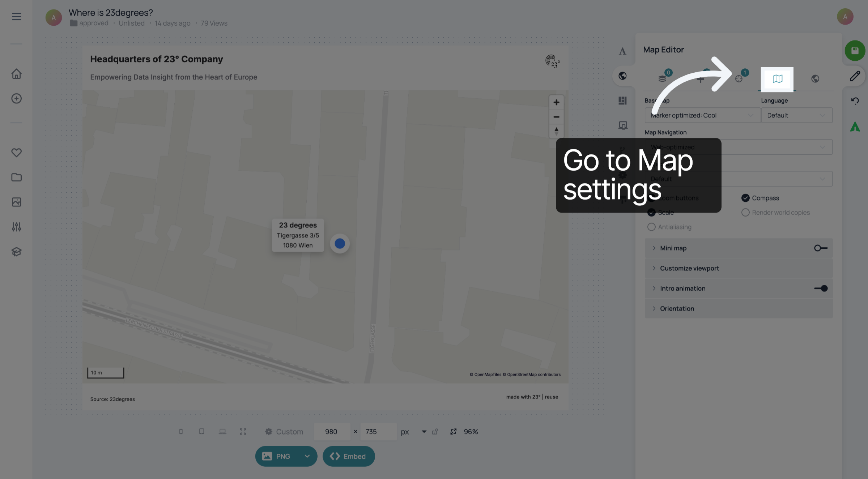Switch to the Layers tab
868x479 pixels.
tap(662, 78)
